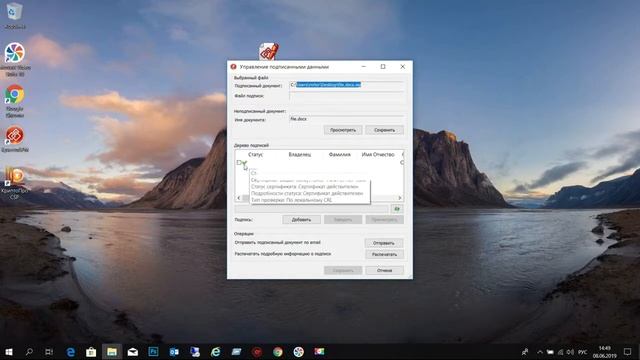Click the signed document path field
This screenshot has width=640, height=360.
346,85
